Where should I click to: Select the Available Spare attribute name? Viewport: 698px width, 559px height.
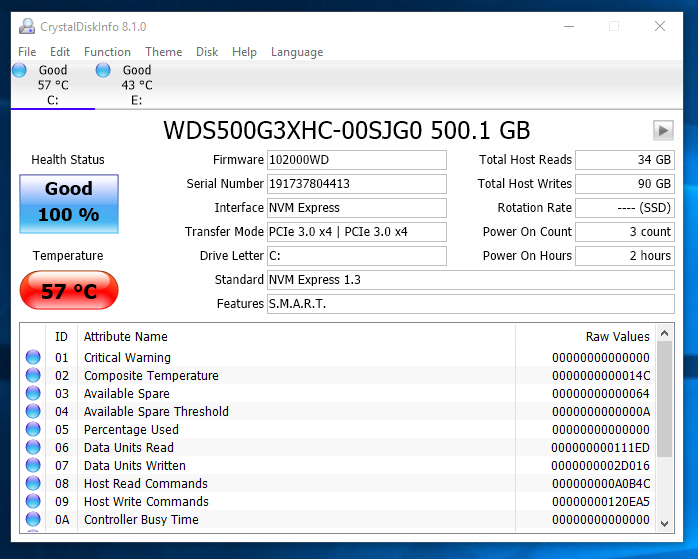[126, 393]
